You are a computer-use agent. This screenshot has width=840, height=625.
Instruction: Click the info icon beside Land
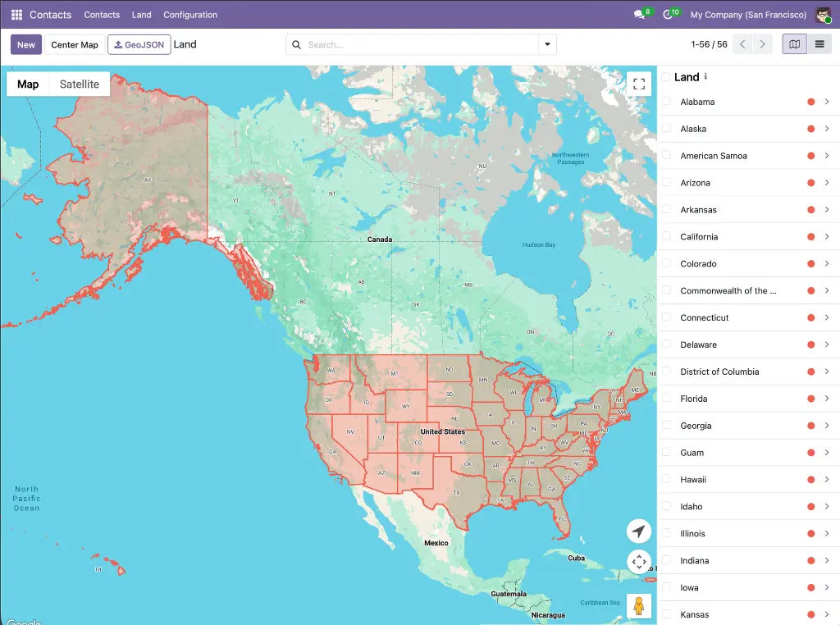[705, 76]
